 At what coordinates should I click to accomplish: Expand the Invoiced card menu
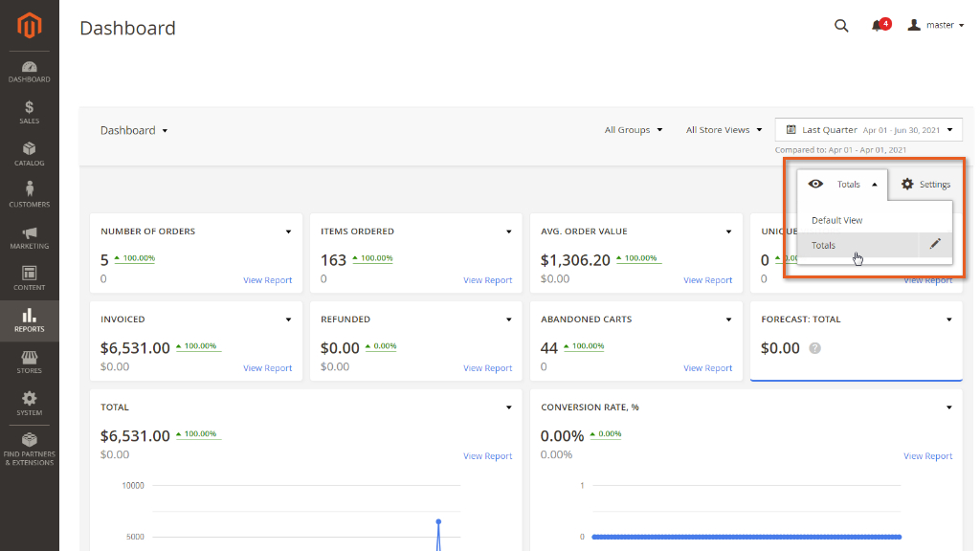(288, 320)
